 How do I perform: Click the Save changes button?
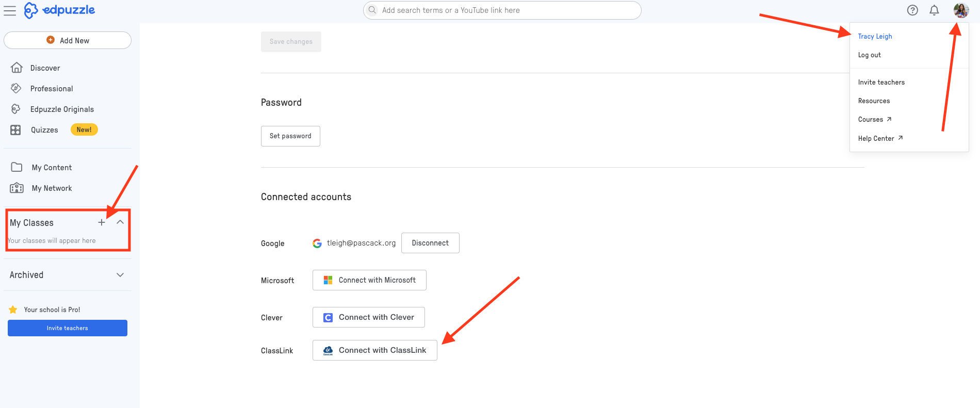291,42
